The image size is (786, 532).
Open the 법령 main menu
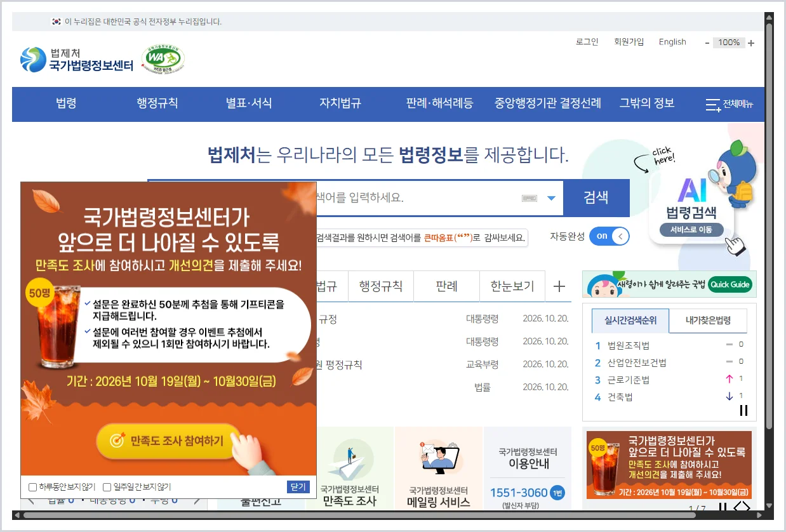(66, 103)
